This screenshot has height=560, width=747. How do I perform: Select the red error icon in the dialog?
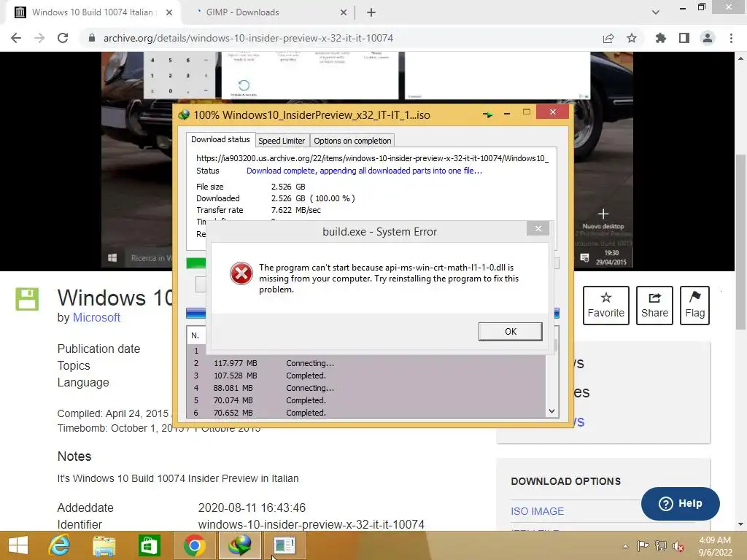[241, 273]
